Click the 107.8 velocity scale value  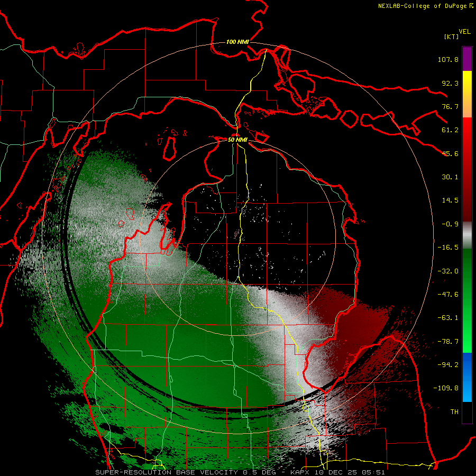[x=448, y=59]
